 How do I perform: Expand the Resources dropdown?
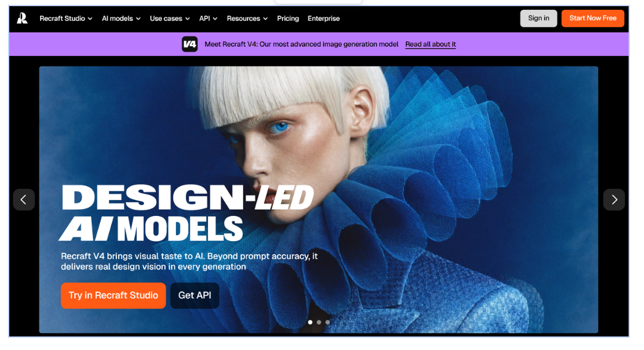point(247,18)
